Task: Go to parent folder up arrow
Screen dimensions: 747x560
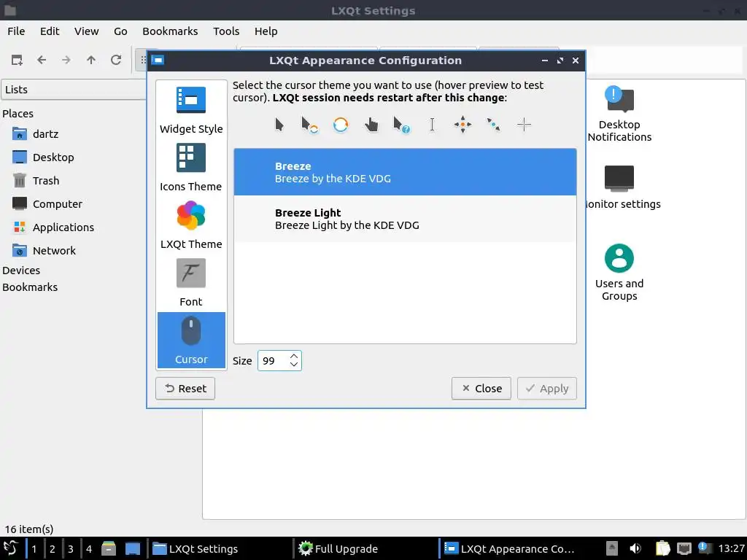Action: pyautogui.click(x=91, y=60)
